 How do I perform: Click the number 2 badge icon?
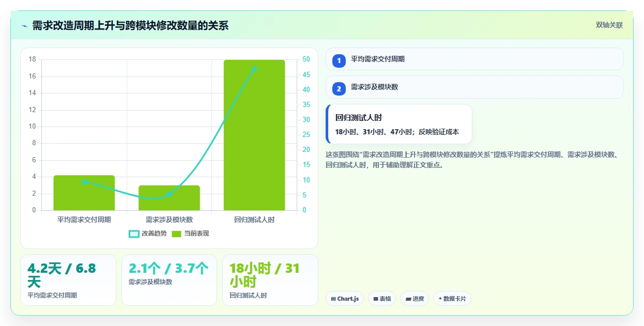(x=339, y=89)
